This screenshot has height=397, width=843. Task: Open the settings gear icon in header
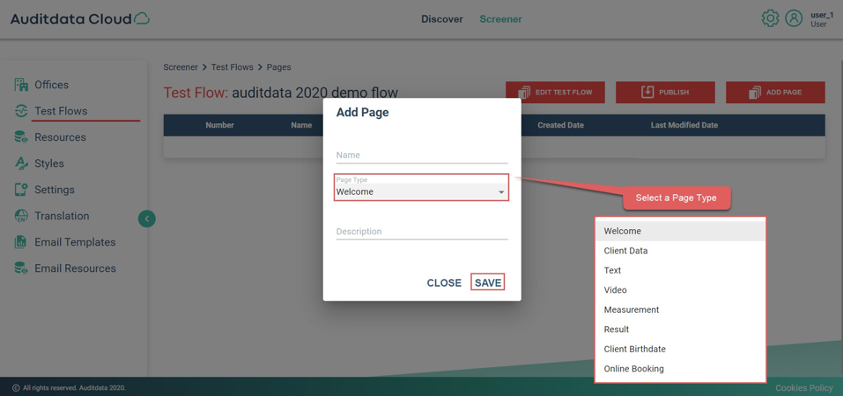[x=770, y=19]
